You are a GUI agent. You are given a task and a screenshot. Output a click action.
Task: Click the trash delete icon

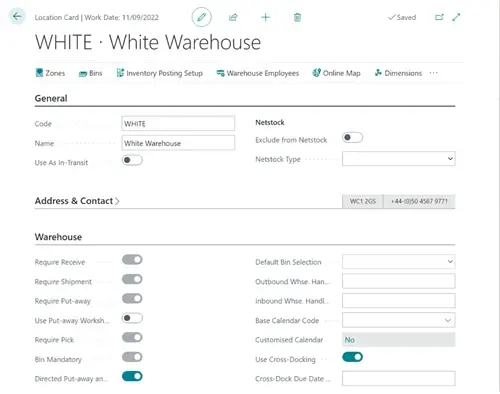(297, 17)
